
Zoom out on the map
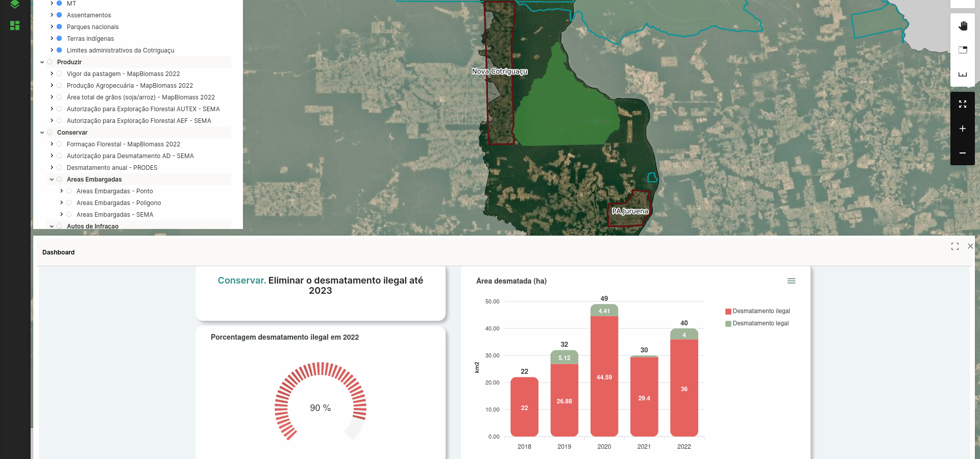(963, 153)
